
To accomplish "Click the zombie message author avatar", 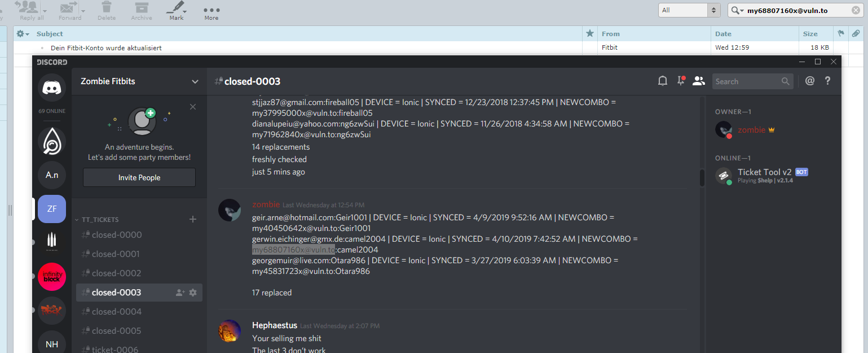I will coord(230,210).
